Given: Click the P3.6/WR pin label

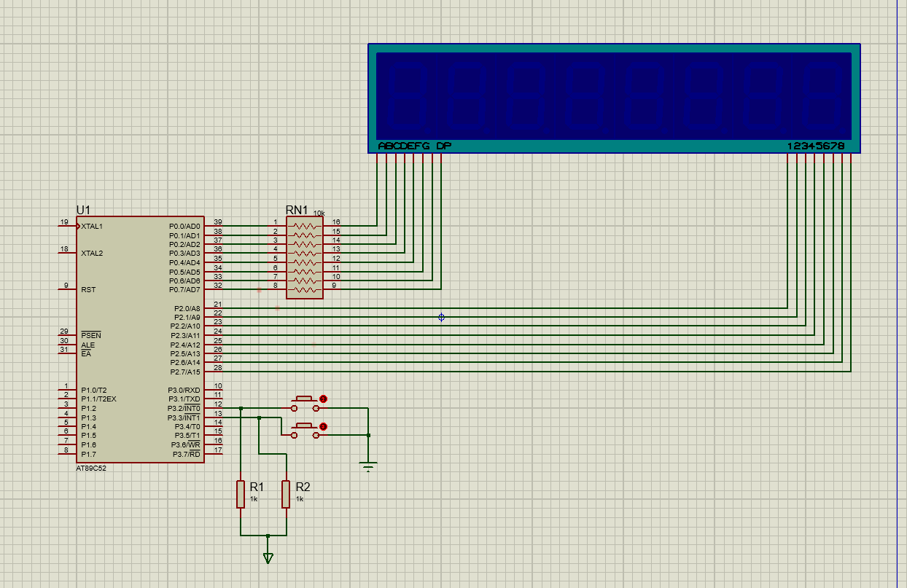Looking at the screenshot, I should (186, 445).
